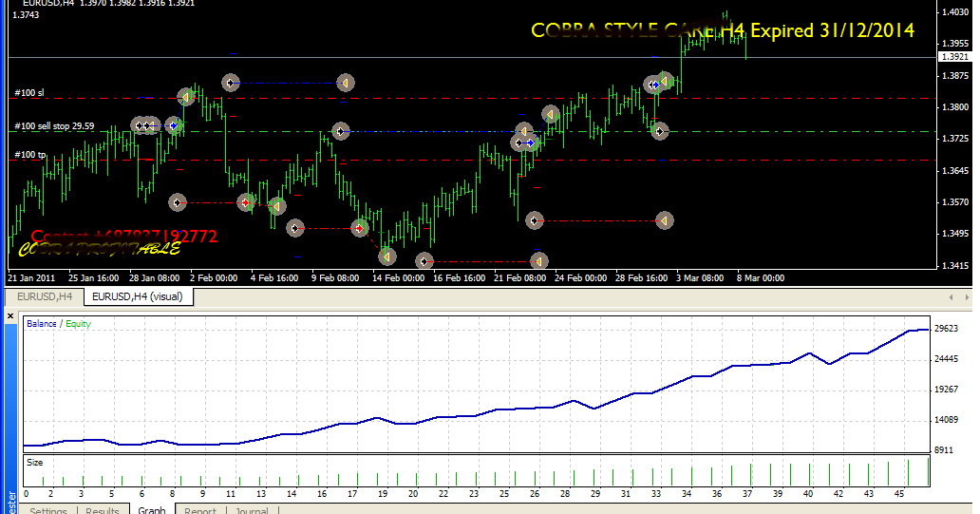This screenshot has height=514, width=980.
Task: Click the 1.3743 value under the chart title
Action: click(26, 14)
